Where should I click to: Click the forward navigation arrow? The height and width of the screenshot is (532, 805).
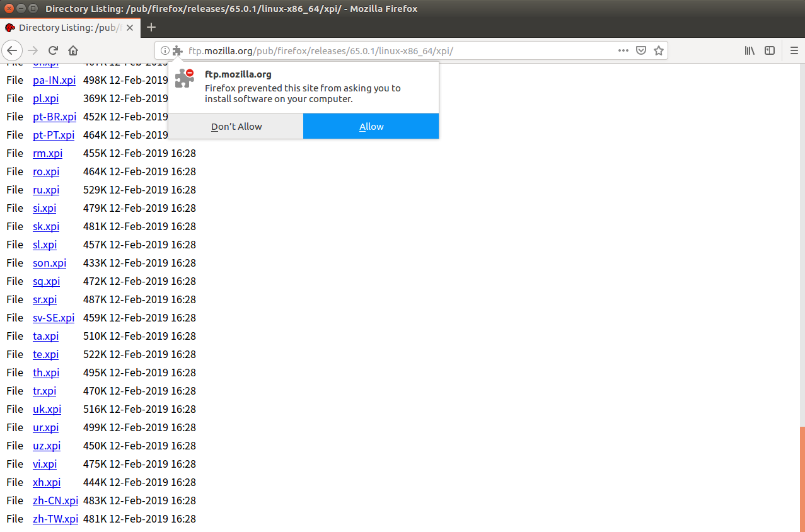point(33,50)
